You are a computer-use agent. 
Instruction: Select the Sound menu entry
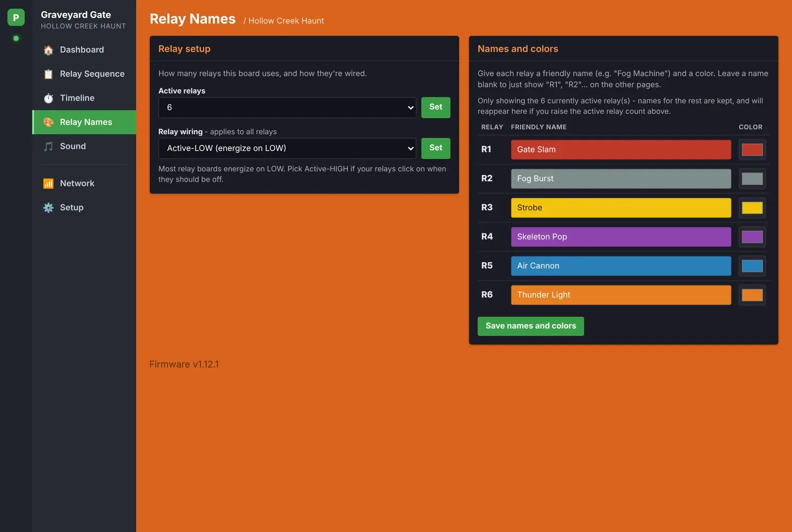[84, 146]
